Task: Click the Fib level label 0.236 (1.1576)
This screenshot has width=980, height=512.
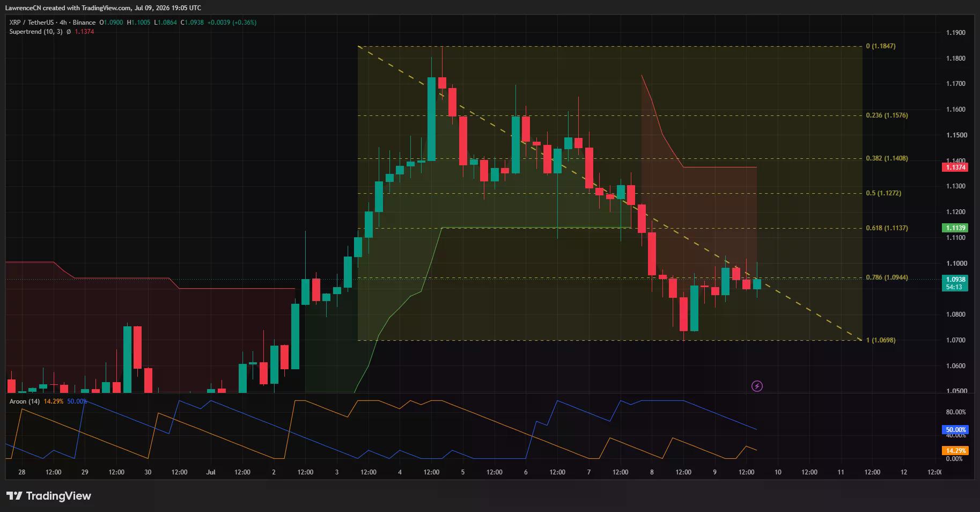Action: (x=887, y=115)
